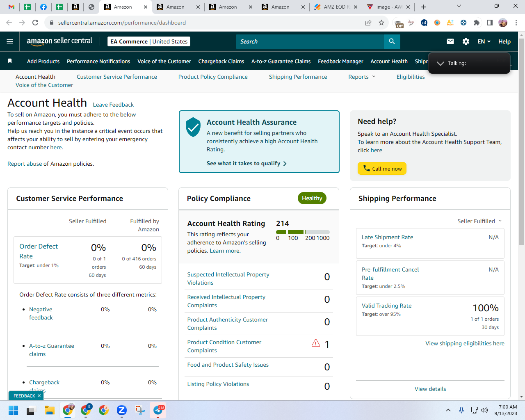
Task: Open a new browser tab
Action: (424, 7)
